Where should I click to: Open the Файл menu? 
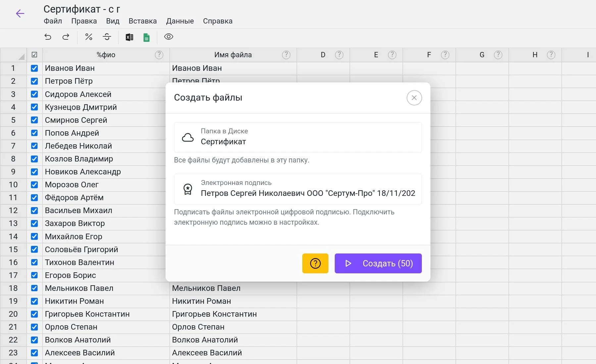point(53,21)
